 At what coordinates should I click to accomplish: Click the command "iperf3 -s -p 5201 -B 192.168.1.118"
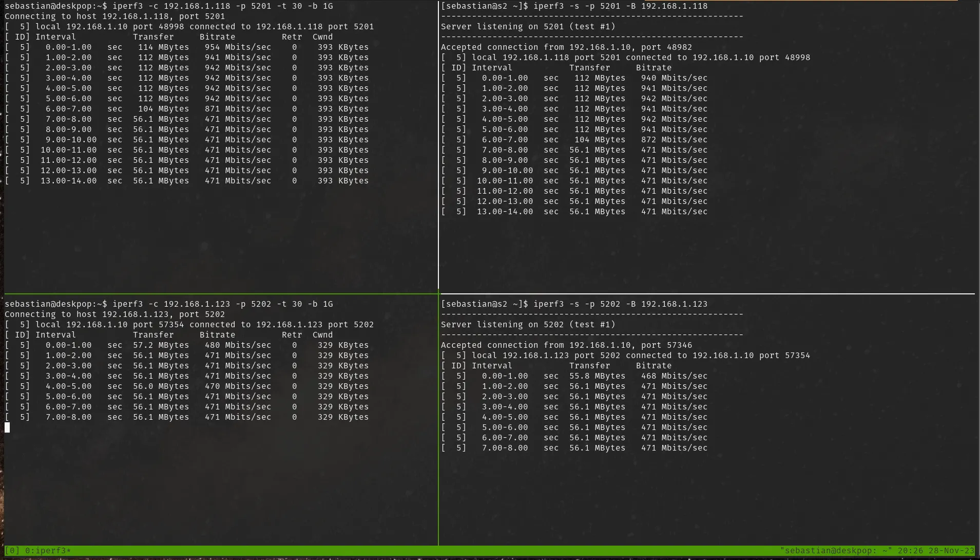(620, 6)
